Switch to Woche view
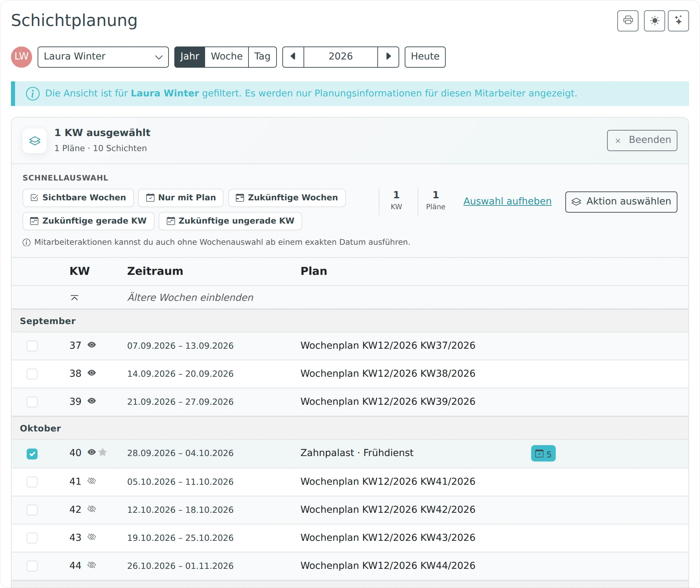700x588 pixels. click(227, 57)
